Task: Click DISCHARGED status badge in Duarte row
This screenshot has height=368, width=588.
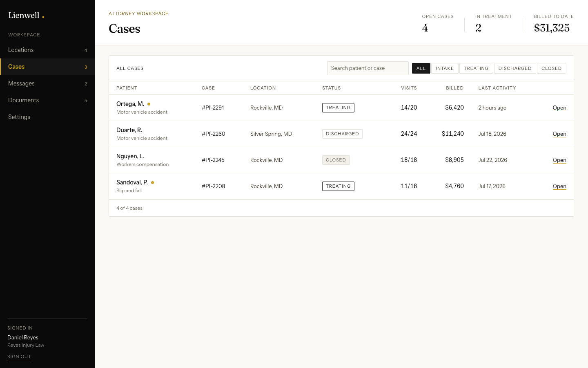Action: 342,134
